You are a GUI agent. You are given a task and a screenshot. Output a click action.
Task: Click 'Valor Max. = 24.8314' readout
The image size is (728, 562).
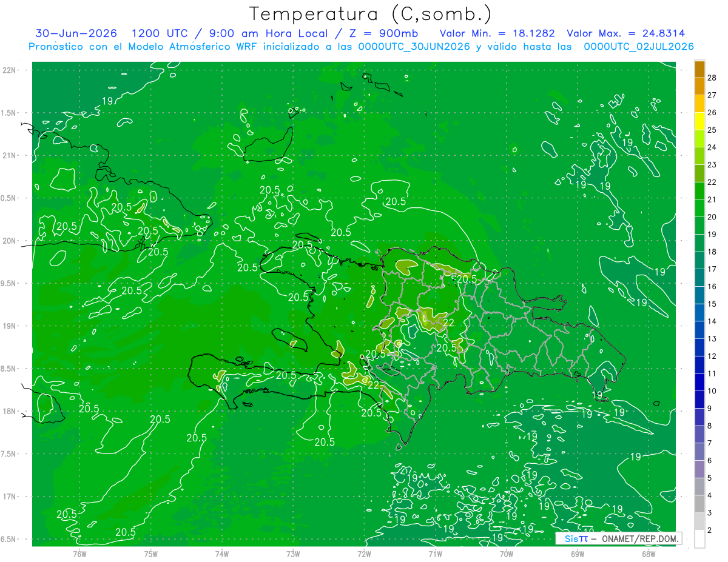pyautogui.click(x=625, y=33)
